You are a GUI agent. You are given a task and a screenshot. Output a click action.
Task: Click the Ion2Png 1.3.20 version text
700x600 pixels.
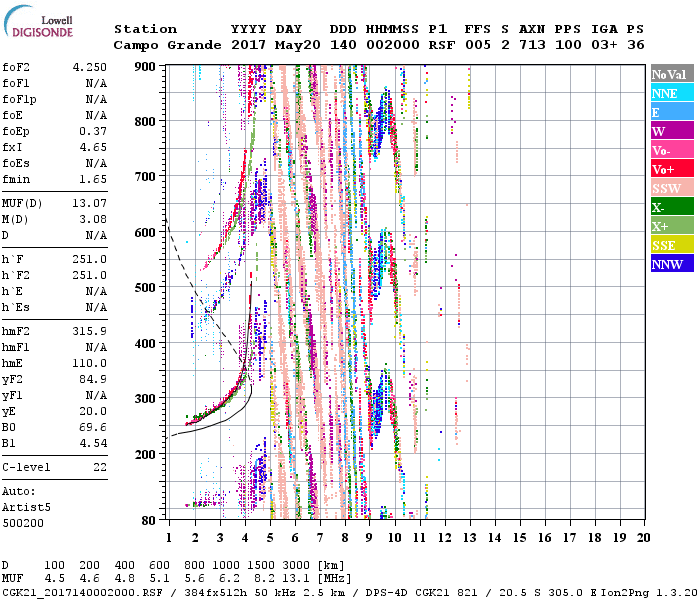click(x=649, y=593)
